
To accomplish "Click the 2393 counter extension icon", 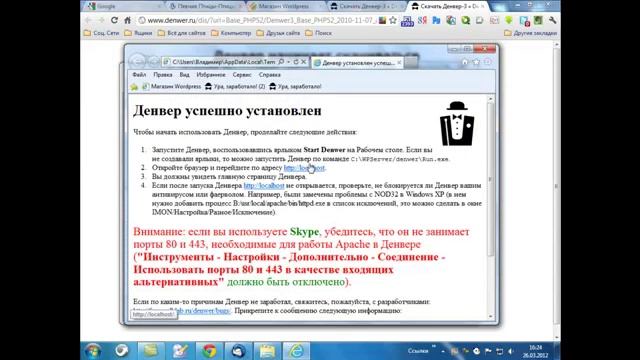I will [x=407, y=21].
